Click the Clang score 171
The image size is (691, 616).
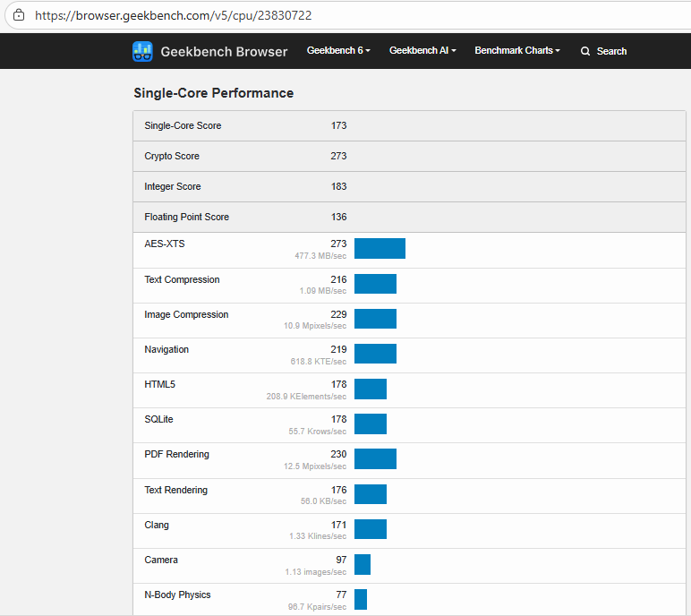click(x=339, y=525)
